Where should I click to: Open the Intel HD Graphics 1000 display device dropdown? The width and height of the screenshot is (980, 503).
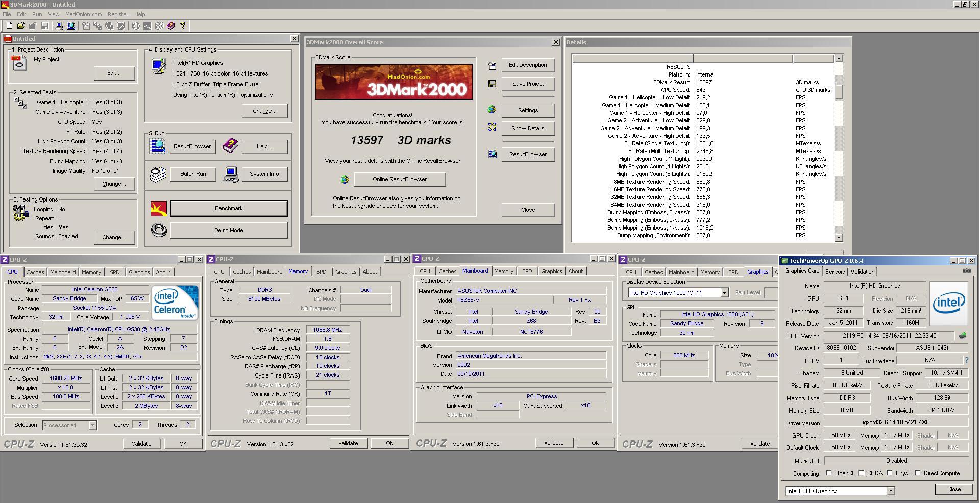tap(724, 293)
